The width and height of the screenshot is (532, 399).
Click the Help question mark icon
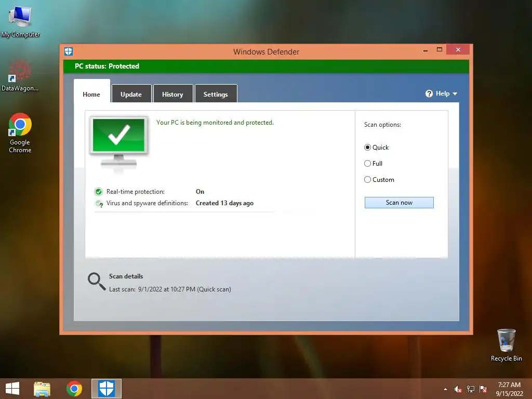(429, 94)
